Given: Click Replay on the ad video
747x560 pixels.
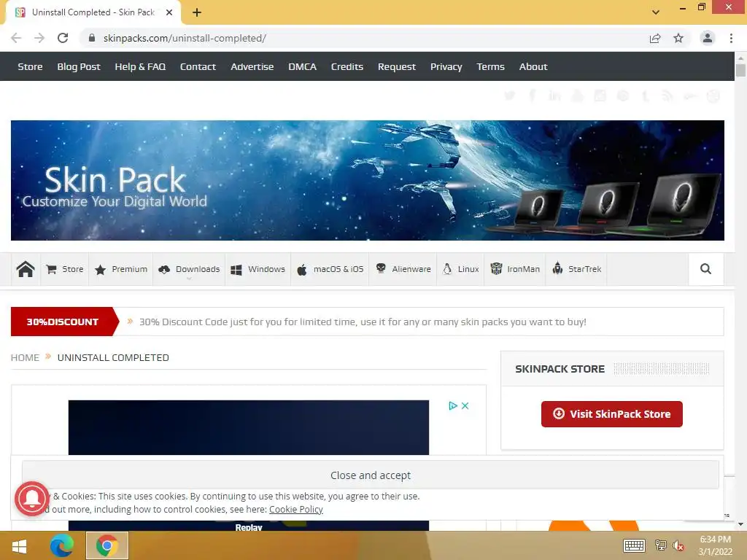Looking at the screenshot, I should [249, 527].
